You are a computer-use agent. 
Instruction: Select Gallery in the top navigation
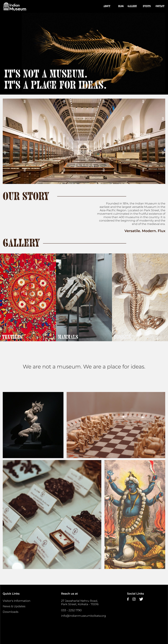coord(132,6)
